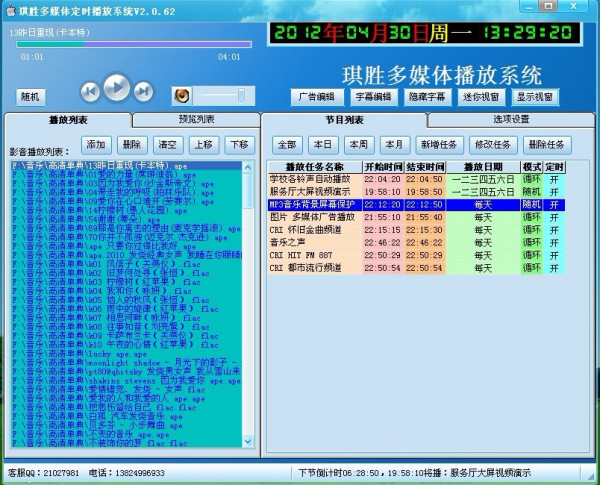This screenshot has height=485, width=600.
Task: Click the previous track button
Action: [90, 91]
